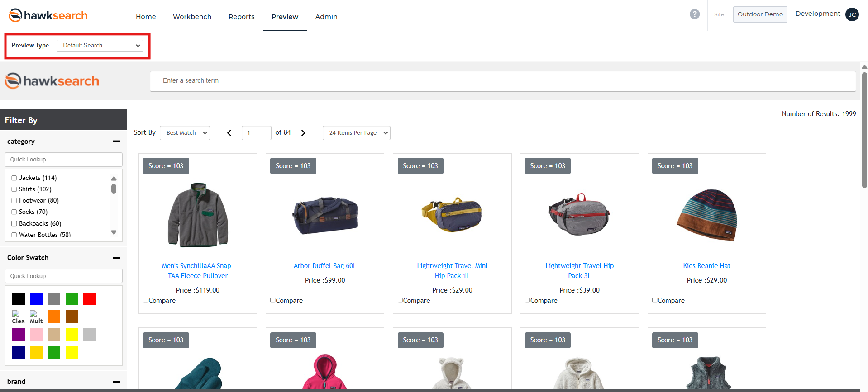Check the Backpacks category filter
Viewport: 868px width, 392px height.
point(14,223)
